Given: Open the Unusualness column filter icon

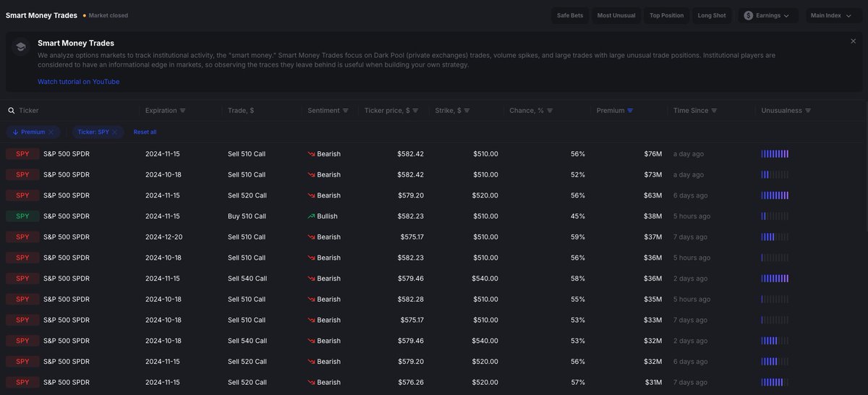Looking at the screenshot, I should (x=808, y=111).
